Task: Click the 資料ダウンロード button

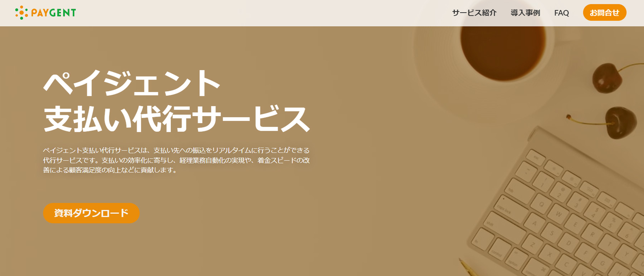Action: tap(91, 213)
